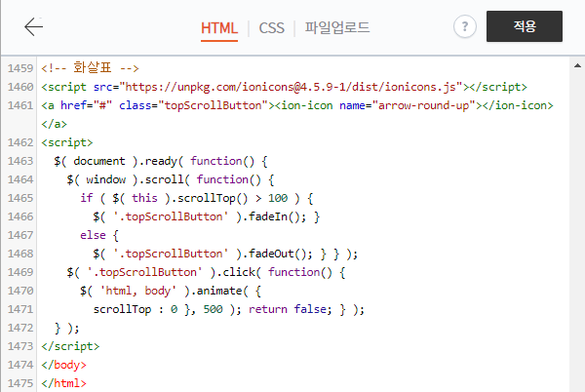Click line number 1474 in the gutter
Image resolution: width=585 pixels, height=392 pixels.
coord(20,365)
